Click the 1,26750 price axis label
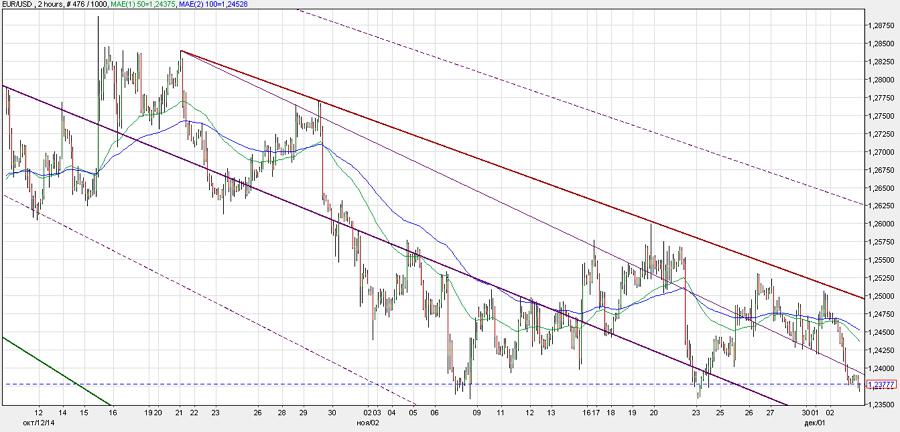 [x=882, y=170]
